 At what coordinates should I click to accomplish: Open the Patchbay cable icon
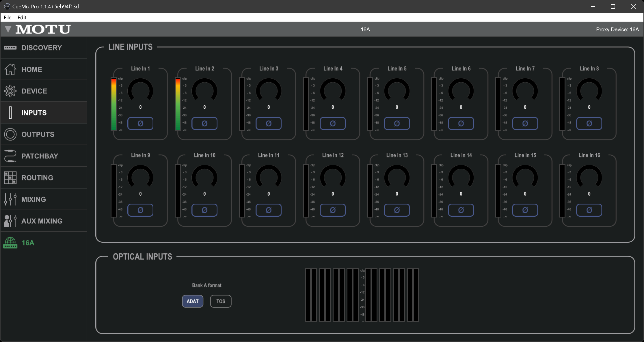(10, 156)
